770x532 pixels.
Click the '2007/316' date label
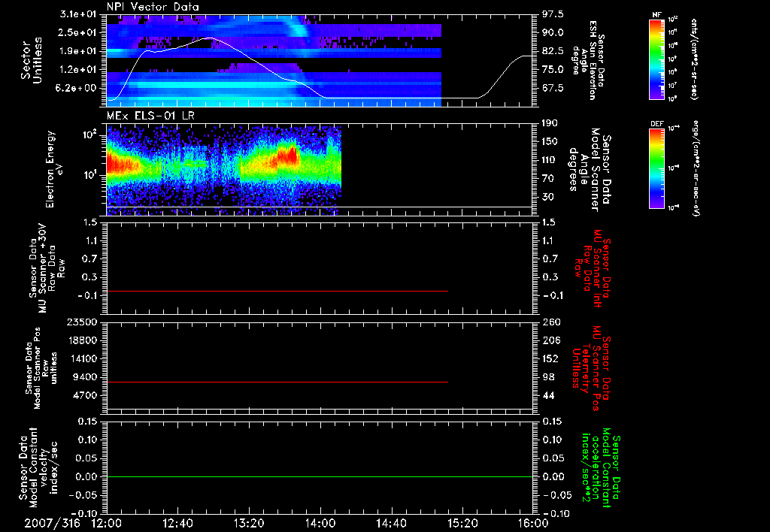52,524
